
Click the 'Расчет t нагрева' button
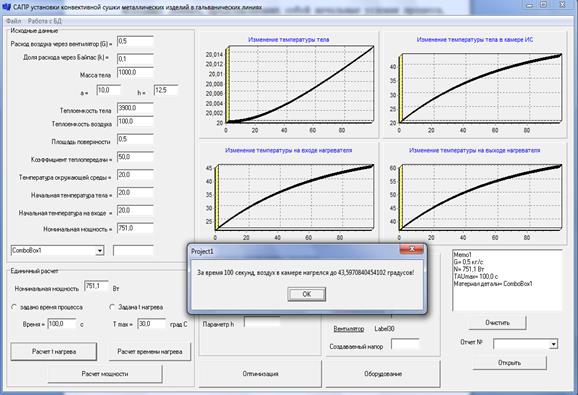(x=54, y=352)
